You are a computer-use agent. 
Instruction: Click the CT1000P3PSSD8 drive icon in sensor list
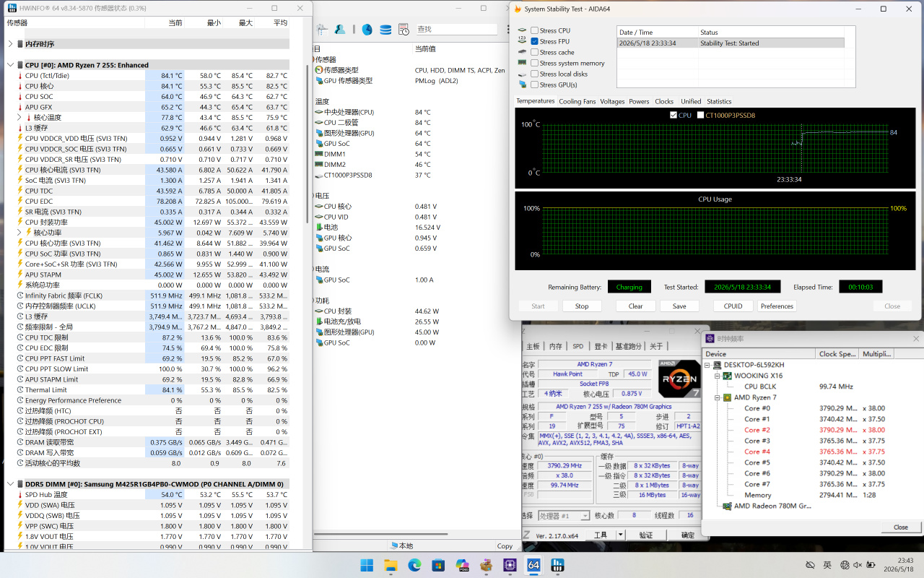point(318,175)
